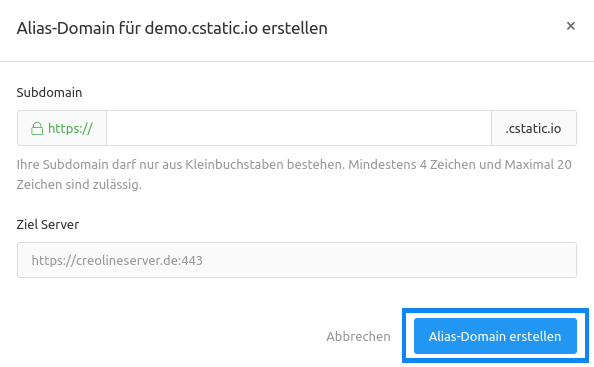Cancel via the Abbrechen link
The image size is (594, 367).
coord(358,336)
